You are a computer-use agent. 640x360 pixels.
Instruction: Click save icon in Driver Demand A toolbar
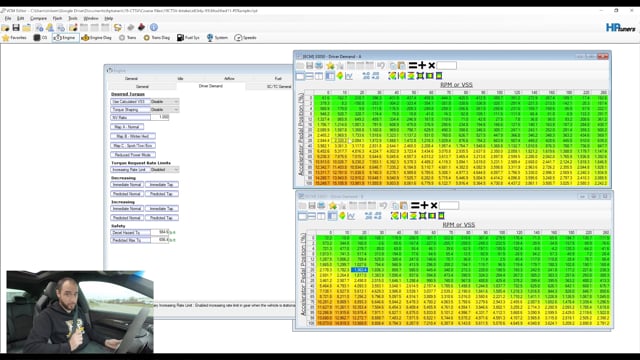click(x=309, y=66)
